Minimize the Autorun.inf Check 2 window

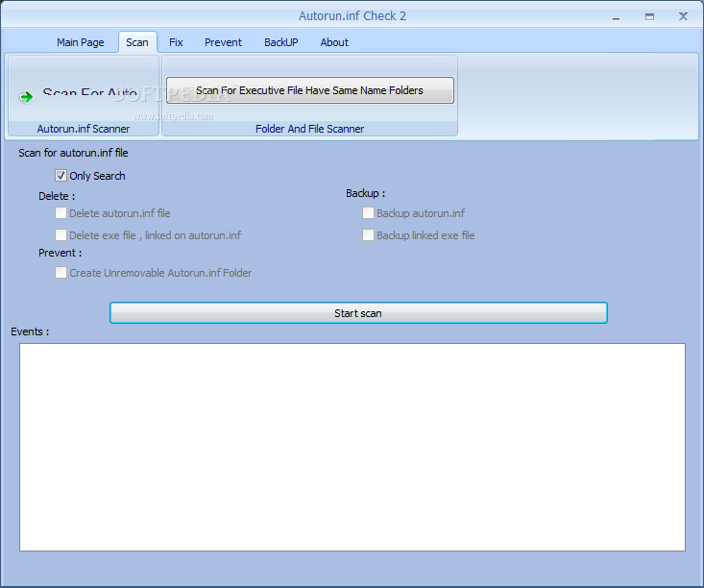tap(616, 17)
